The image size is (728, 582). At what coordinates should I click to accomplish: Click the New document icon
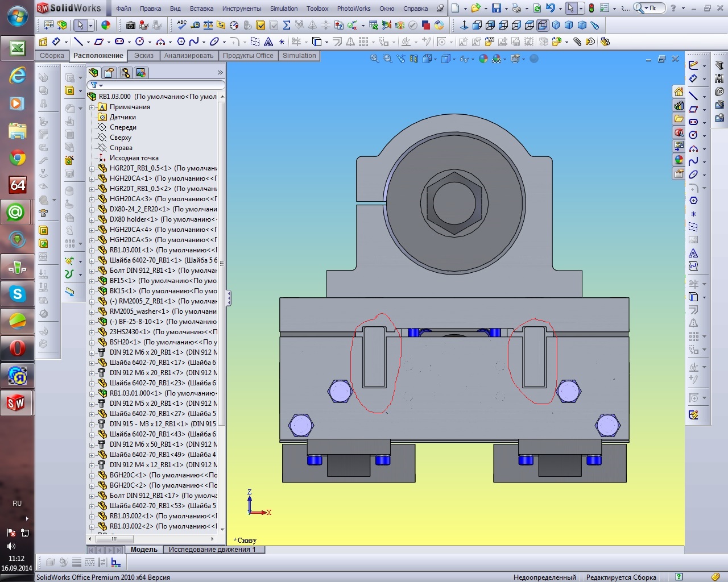click(x=456, y=8)
